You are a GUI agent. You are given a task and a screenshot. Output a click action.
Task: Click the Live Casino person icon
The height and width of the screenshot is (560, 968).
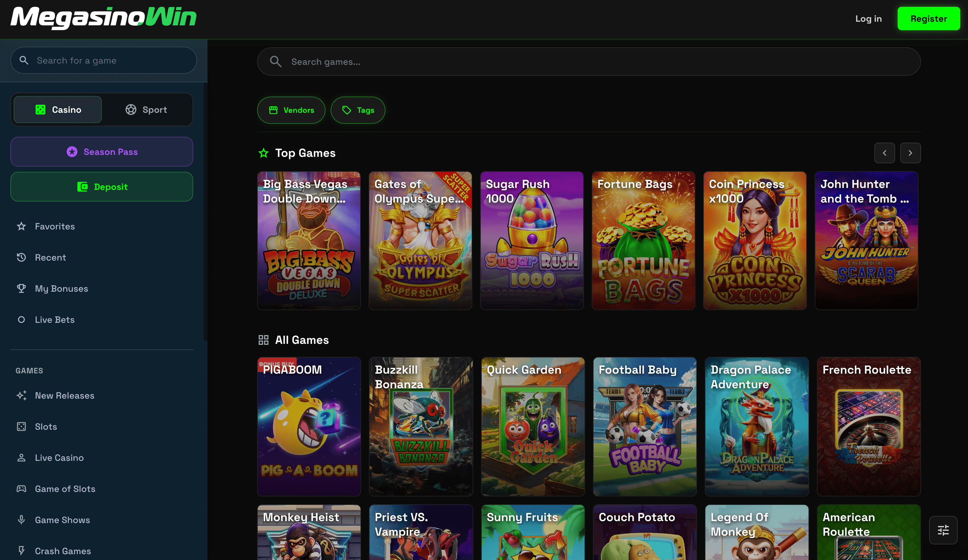pyautogui.click(x=21, y=458)
